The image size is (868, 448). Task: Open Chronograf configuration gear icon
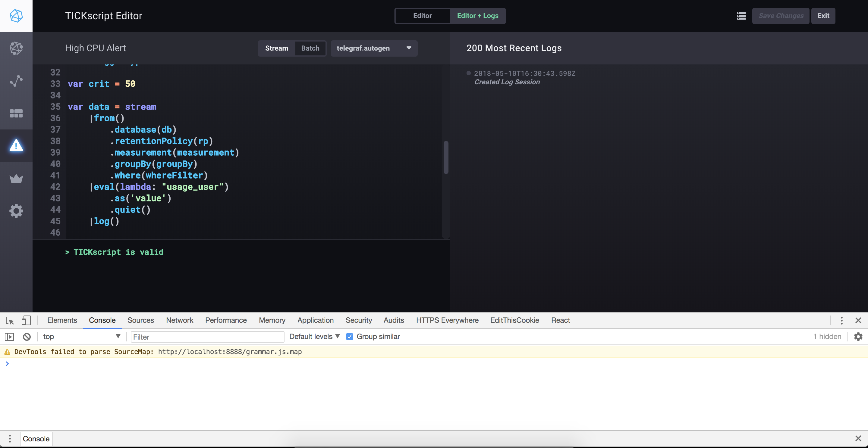click(x=16, y=211)
